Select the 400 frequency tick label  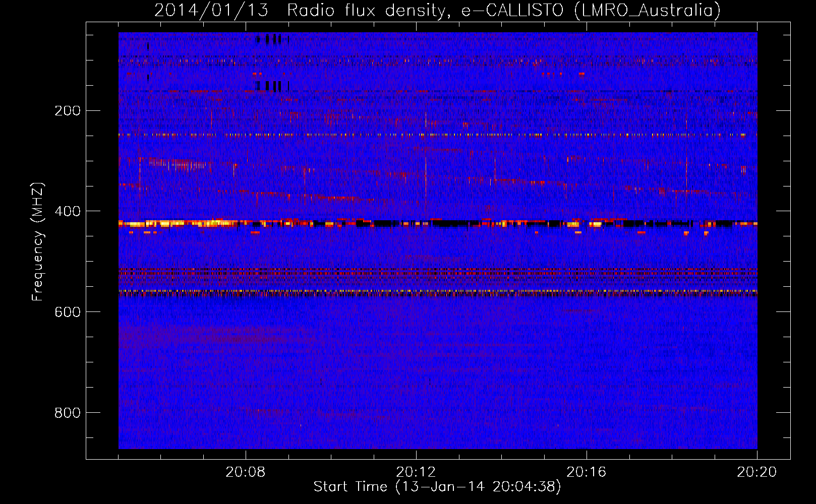point(68,211)
